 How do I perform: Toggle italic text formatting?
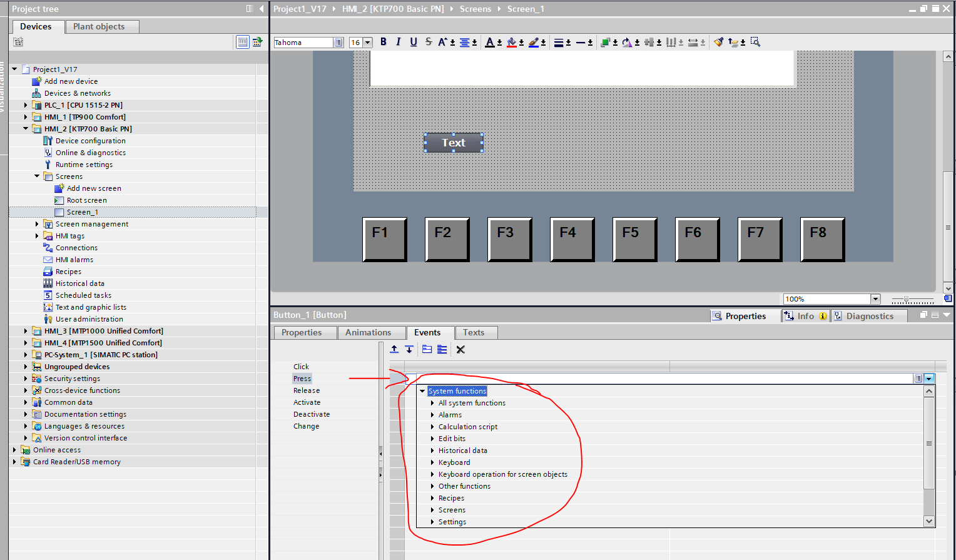click(x=398, y=42)
